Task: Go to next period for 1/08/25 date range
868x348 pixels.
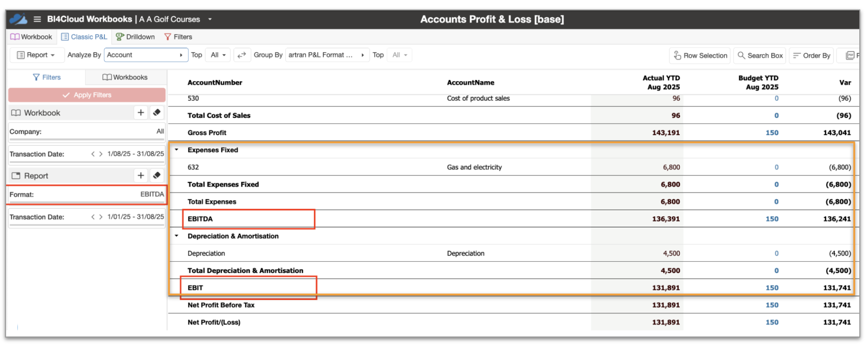Action: click(101, 154)
